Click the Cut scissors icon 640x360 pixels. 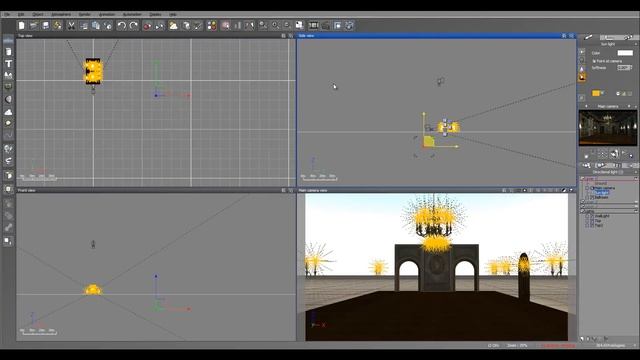71,26
